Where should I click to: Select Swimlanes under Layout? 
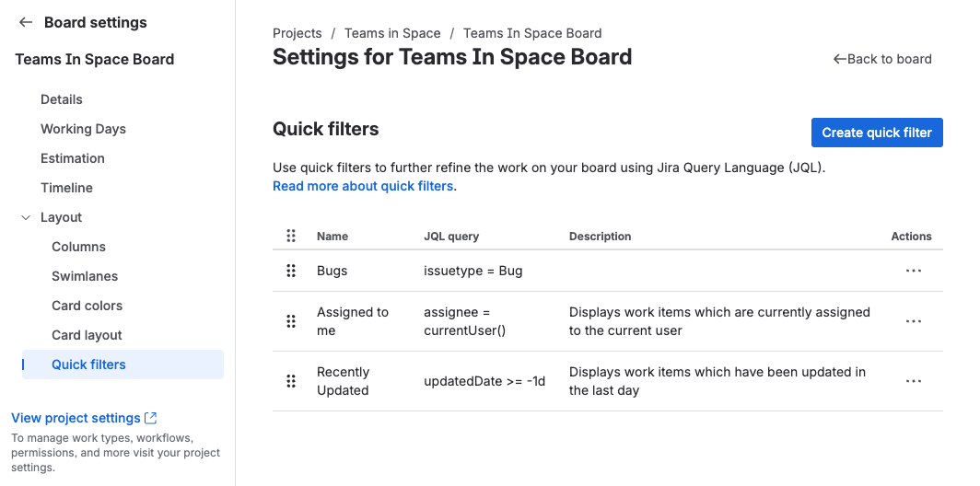[85, 276]
